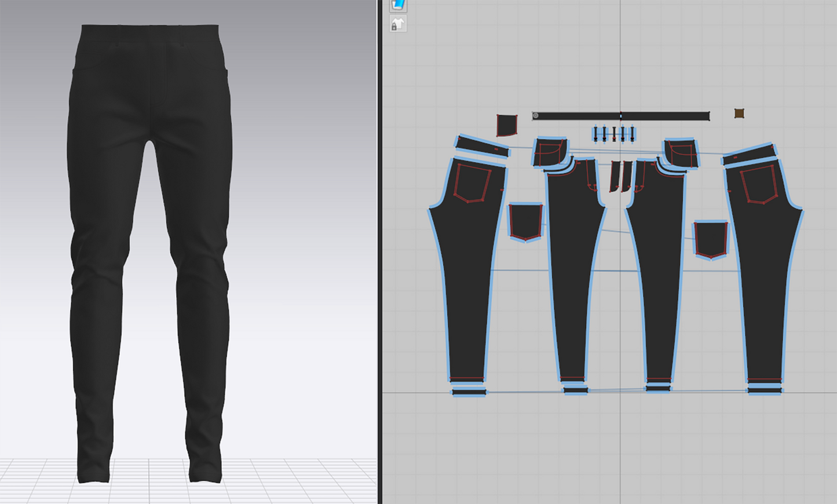Select the small unselected coin pocket piece

click(506, 125)
